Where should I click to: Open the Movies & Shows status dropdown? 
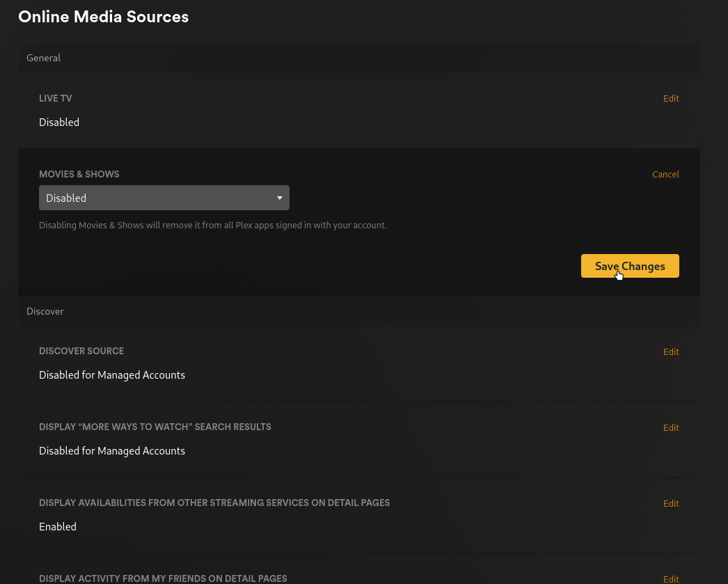pos(164,198)
